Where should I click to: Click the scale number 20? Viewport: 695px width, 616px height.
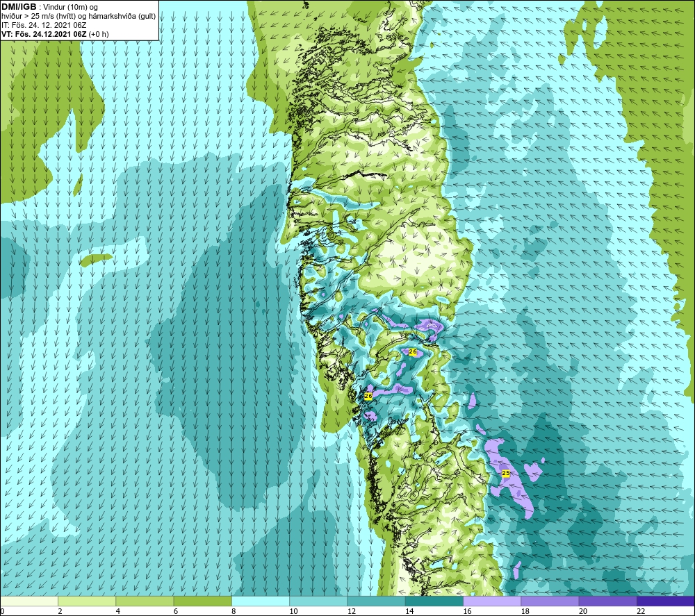coord(583,612)
